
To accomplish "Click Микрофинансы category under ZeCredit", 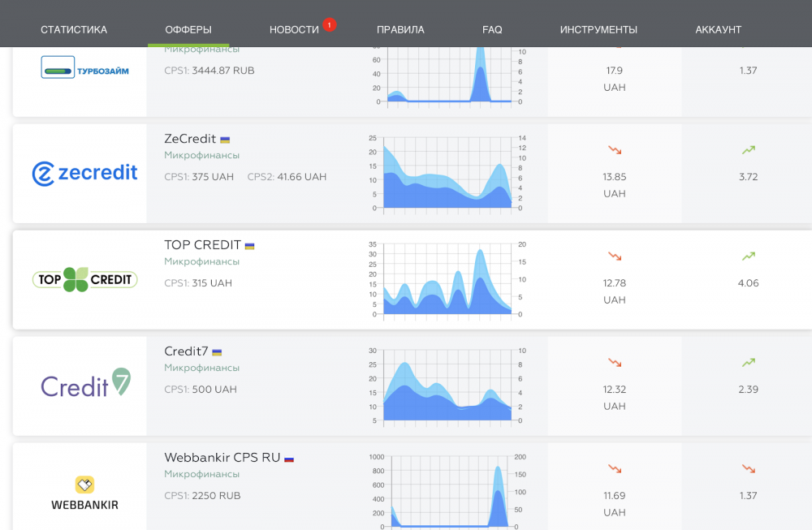I will click(x=202, y=155).
